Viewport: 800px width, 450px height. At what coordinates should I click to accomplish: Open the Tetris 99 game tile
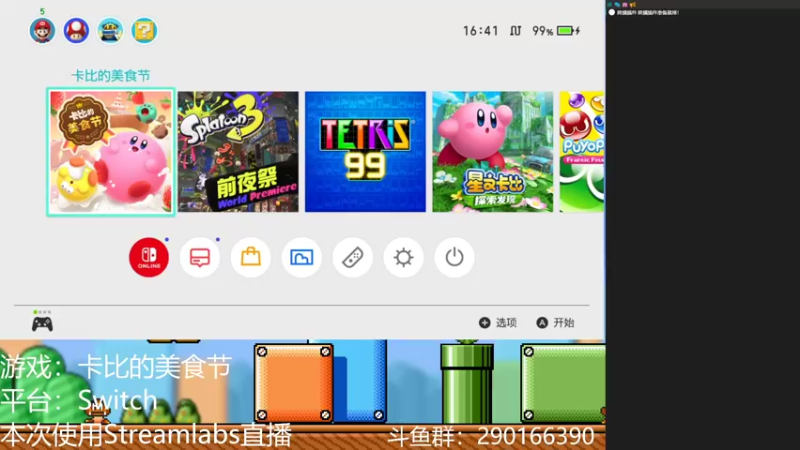click(x=365, y=152)
